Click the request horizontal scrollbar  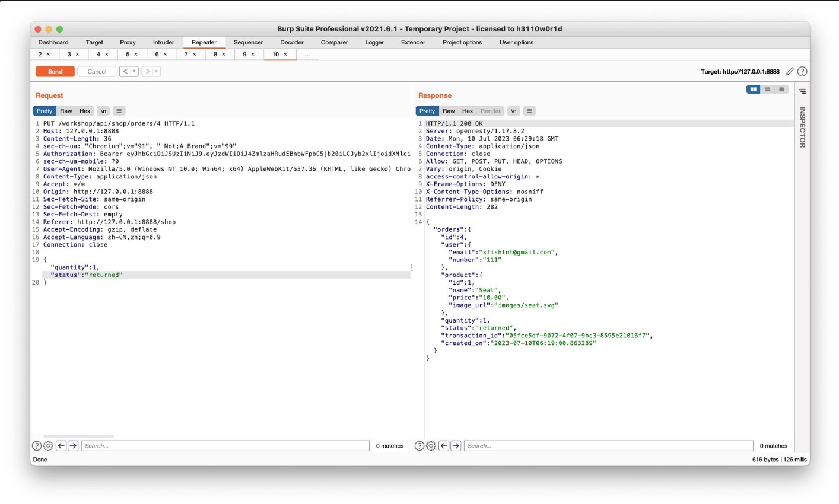point(78,436)
